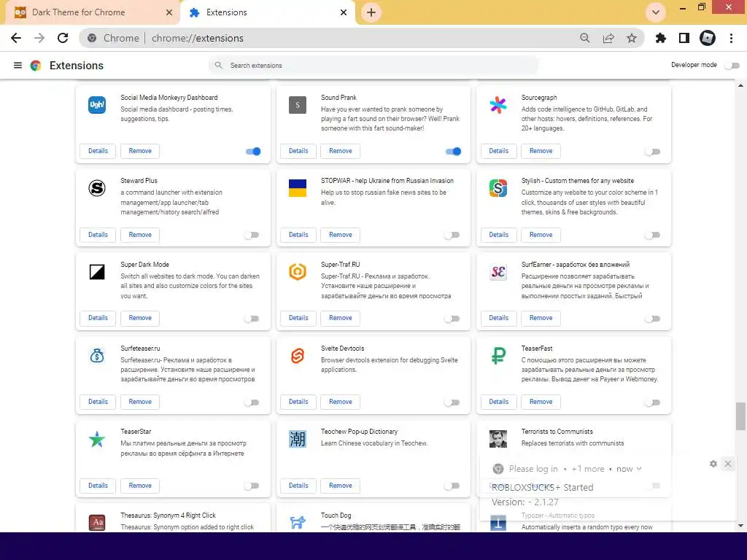Viewport: 747px width, 560px height.
Task: Click the SurfEarner SE icon
Action: pos(498,272)
